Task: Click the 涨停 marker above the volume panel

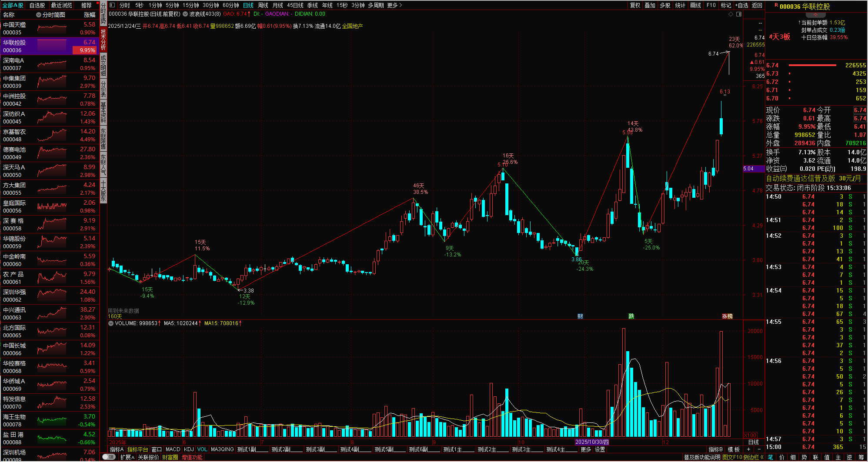Action: [x=727, y=316]
